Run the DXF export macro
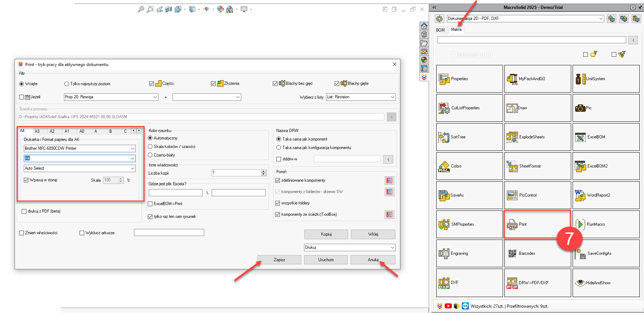The width and height of the screenshot is (644, 313). click(469, 282)
